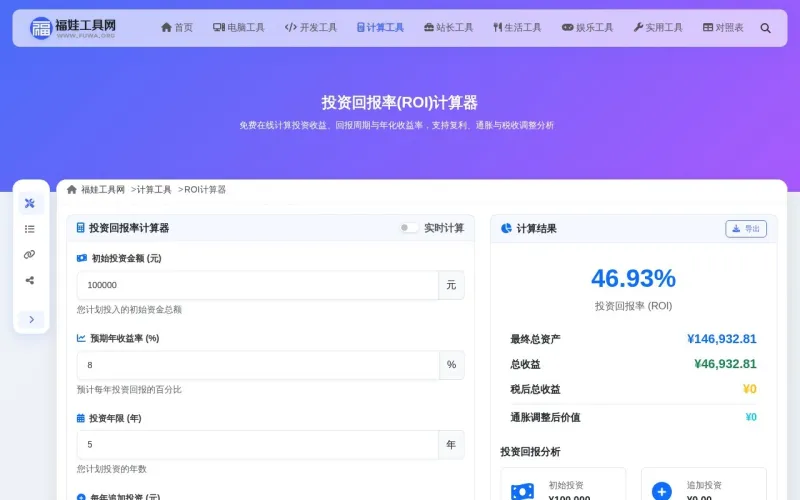
Task: Click the 预期年收益率 input field
Action: [258, 365]
